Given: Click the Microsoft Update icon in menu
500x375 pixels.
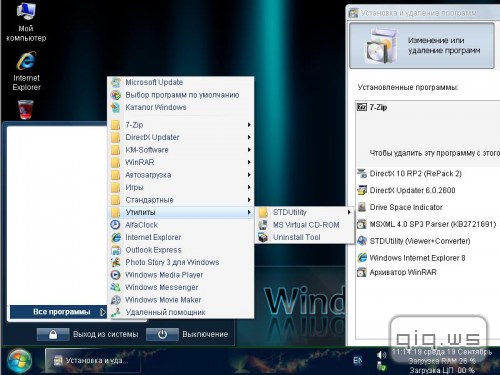Looking at the screenshot, I should [116, 82].
